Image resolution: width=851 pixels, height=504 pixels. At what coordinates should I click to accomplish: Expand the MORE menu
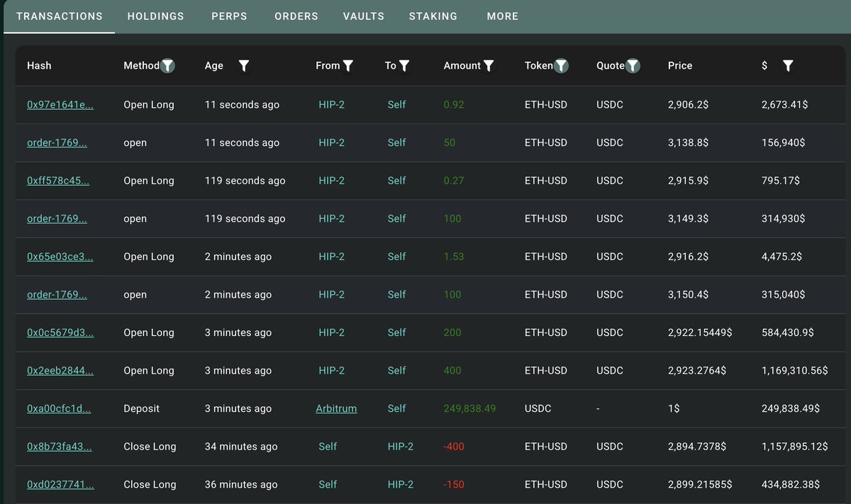pos(502,16)
